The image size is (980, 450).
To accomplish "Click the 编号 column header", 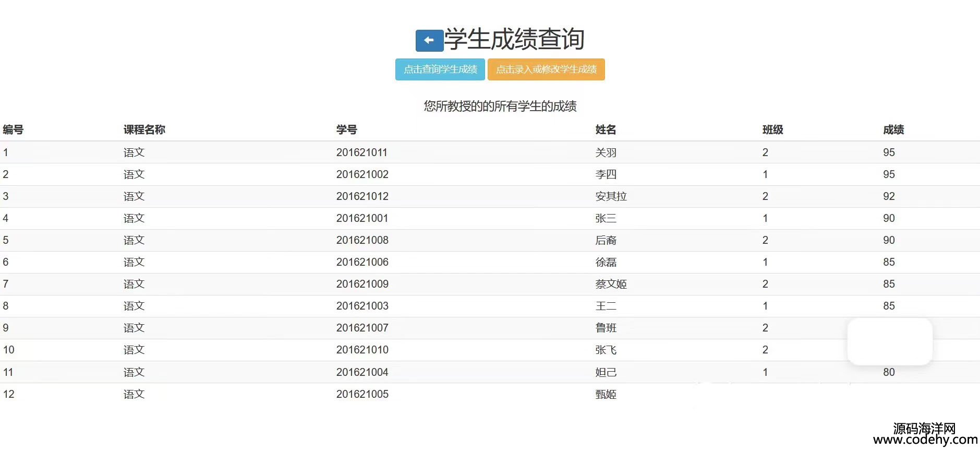I will point(13,130).
